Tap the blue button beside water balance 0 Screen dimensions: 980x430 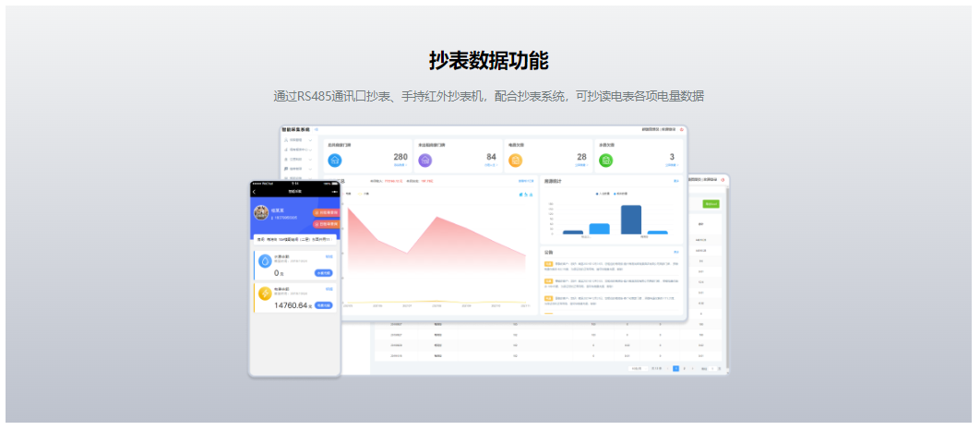tap(324, 273)
